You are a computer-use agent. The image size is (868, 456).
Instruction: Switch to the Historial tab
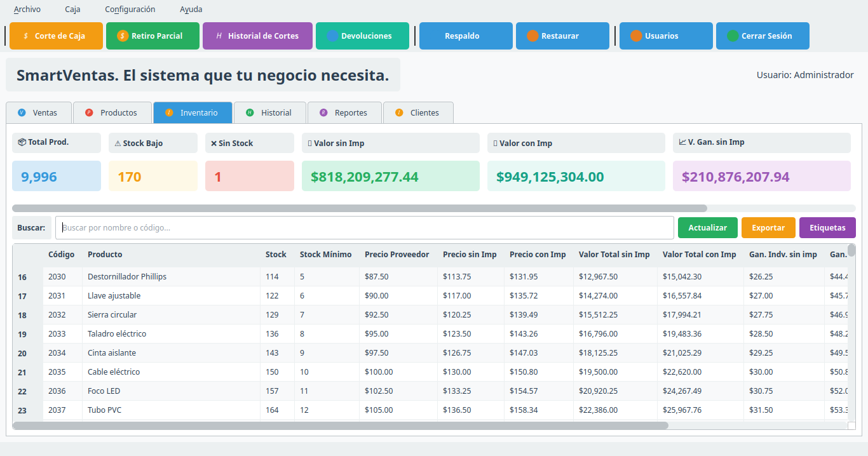point(270,112)
